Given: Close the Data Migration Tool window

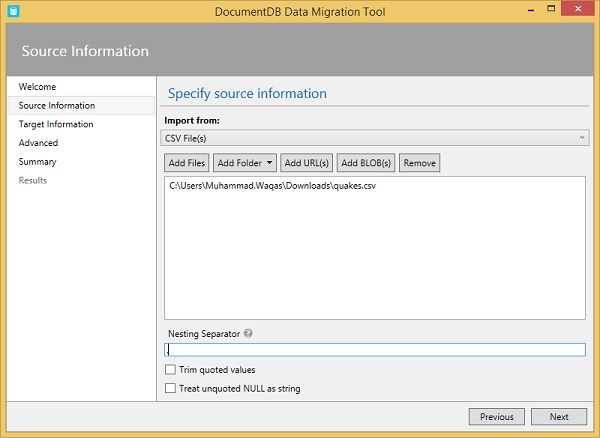Looking at the screenshot, I should click(x=582, y=11).
